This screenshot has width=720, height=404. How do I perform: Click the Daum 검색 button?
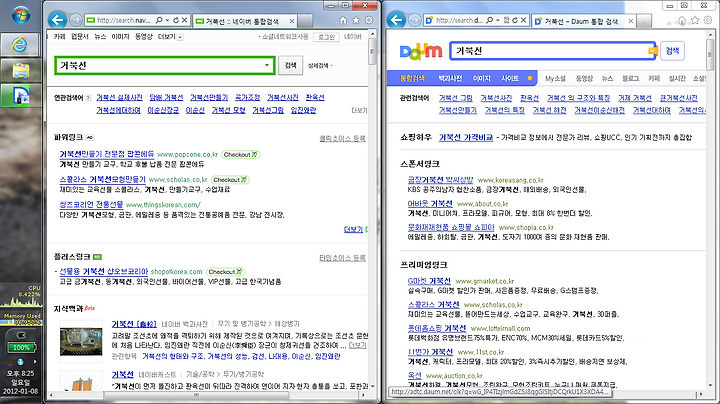[x=672, y=50]
